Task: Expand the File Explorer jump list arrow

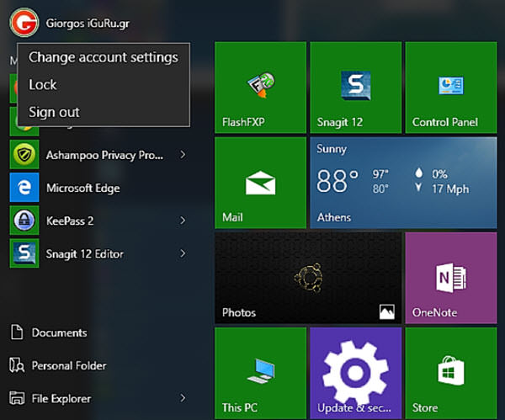Action: point(183,398)
